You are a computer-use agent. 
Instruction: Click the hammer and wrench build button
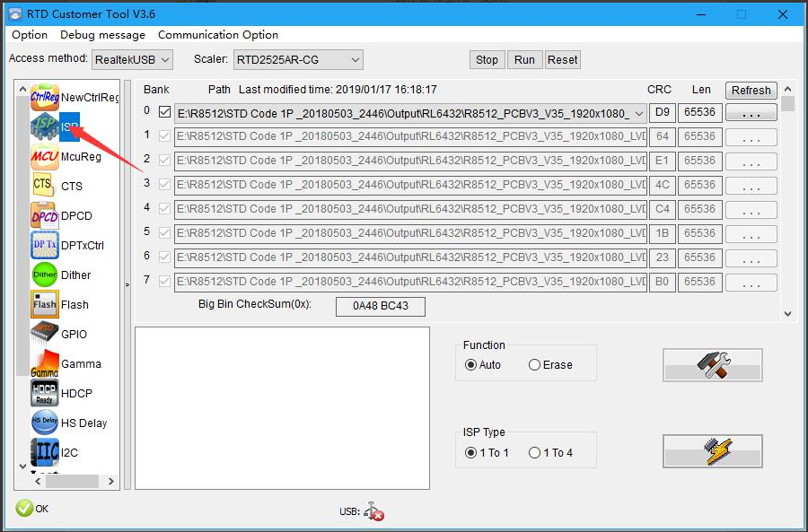[713, 365]
